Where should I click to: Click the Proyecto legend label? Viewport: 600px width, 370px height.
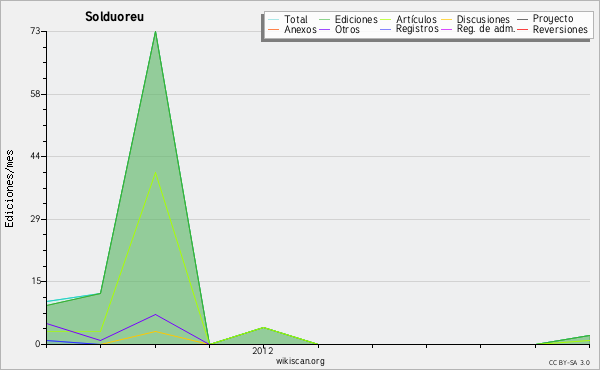553,19
